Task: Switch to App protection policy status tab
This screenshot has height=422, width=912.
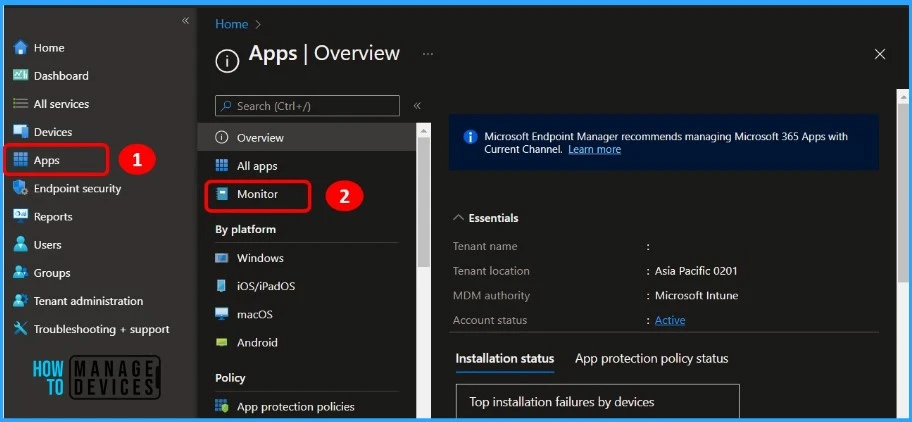Action: click(x=651, y=359)
